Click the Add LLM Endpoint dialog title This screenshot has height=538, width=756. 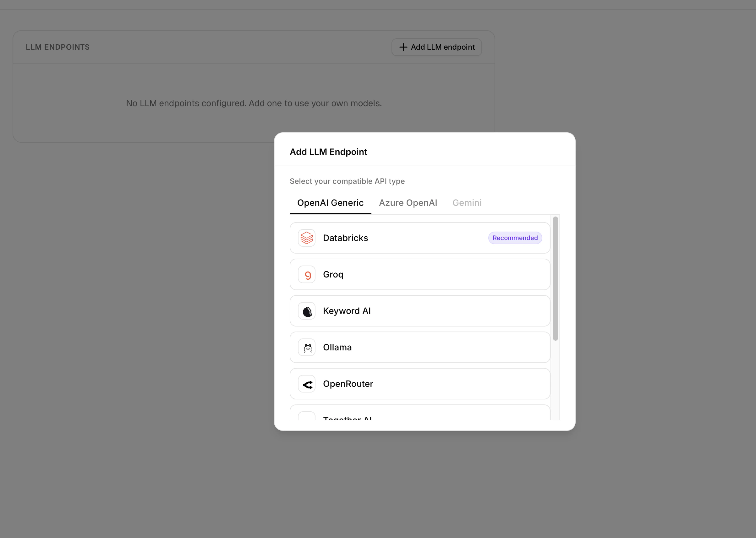(x=328, y=152)
